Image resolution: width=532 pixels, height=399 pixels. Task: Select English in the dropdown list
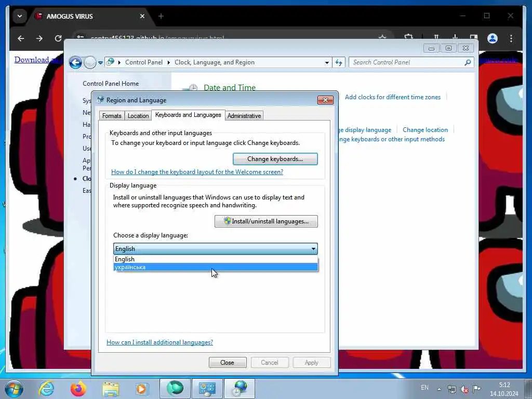point(216,259)
